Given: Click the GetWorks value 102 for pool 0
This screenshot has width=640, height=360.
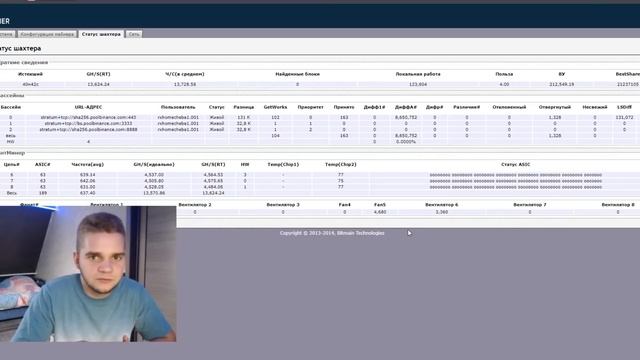Looking at the screenshot, I should (276, 117).
